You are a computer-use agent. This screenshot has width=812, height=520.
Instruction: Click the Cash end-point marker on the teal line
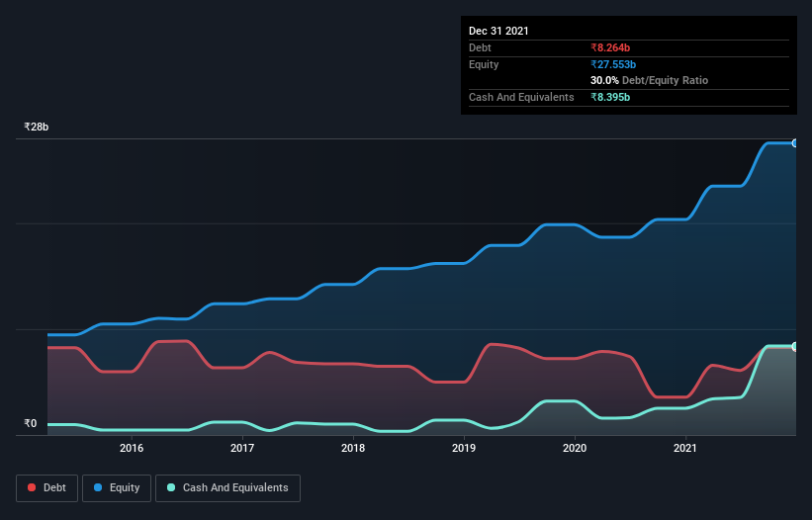click(795, 346)
